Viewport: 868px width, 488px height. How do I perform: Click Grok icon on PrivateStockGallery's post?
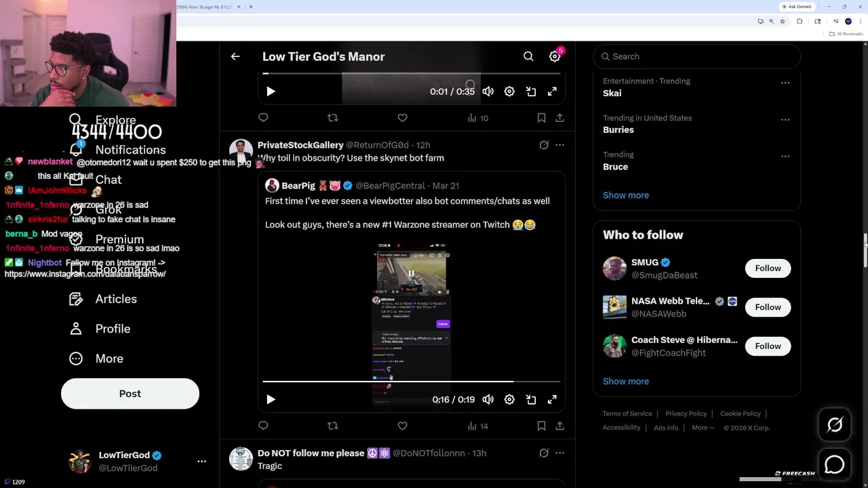coord(544,145)
